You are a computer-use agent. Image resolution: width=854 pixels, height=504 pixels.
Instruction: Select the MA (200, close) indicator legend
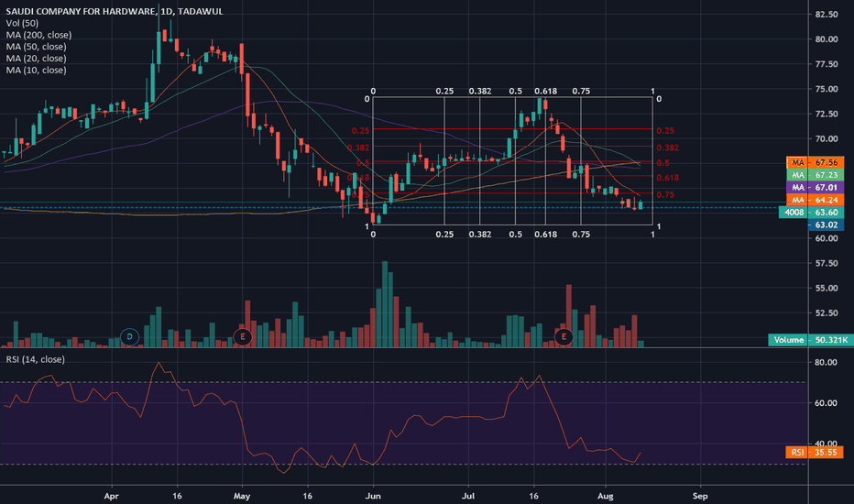[38, 35]
